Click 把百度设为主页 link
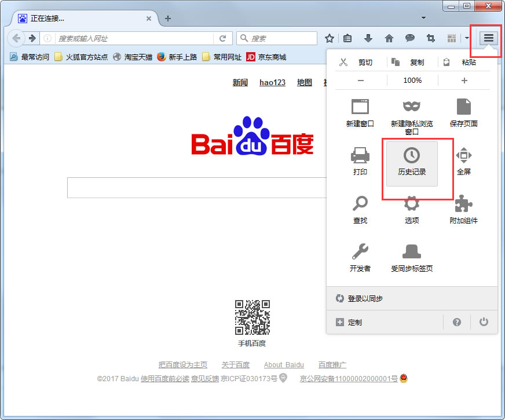 183,365
